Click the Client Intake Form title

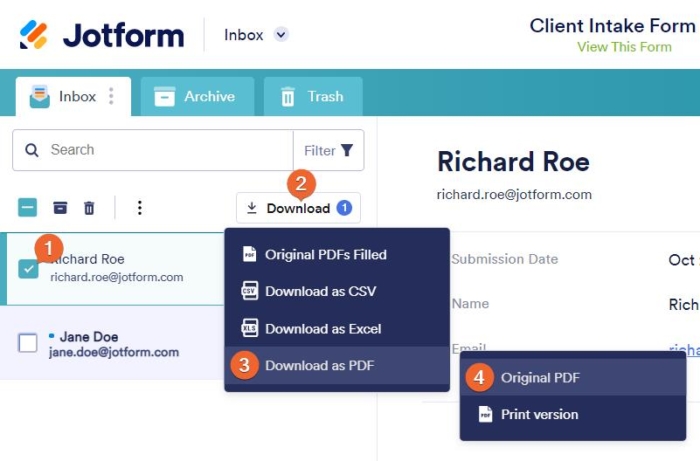click(x=612, y=26)
